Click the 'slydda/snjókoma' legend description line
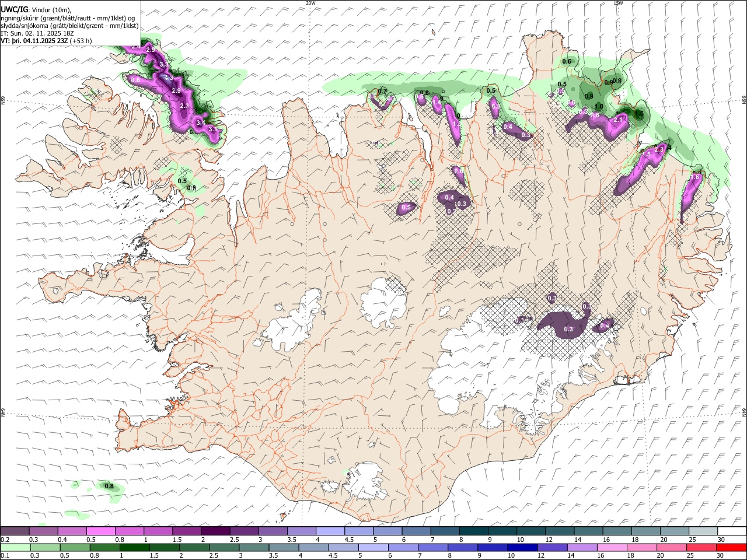 [70, 26]
